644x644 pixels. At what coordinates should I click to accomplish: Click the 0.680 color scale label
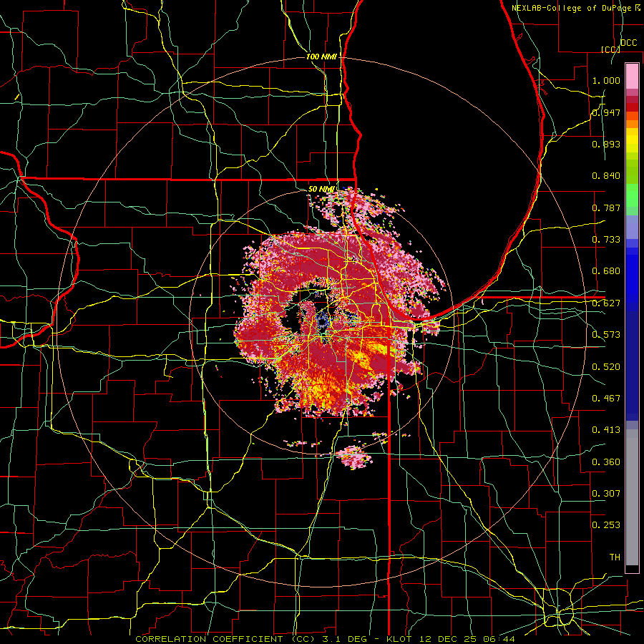[606, 271]
